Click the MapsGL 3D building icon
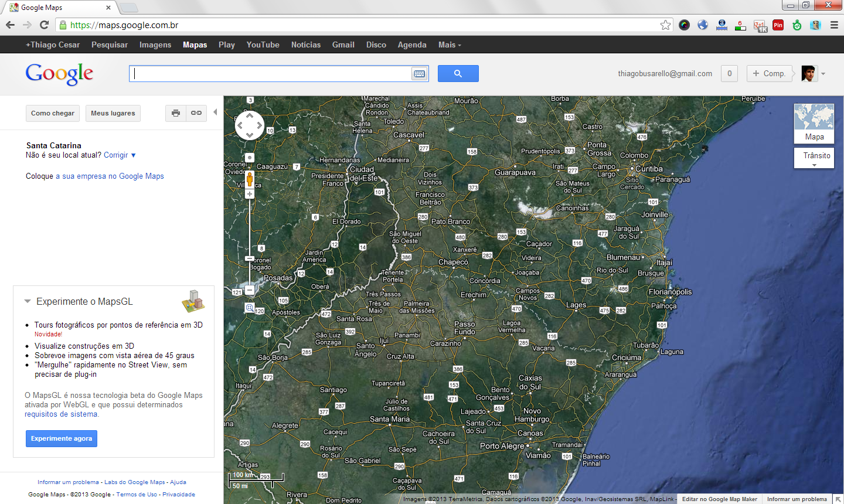Screen dimensions: 844x504 pyautogui.click(x=193, y=301)
